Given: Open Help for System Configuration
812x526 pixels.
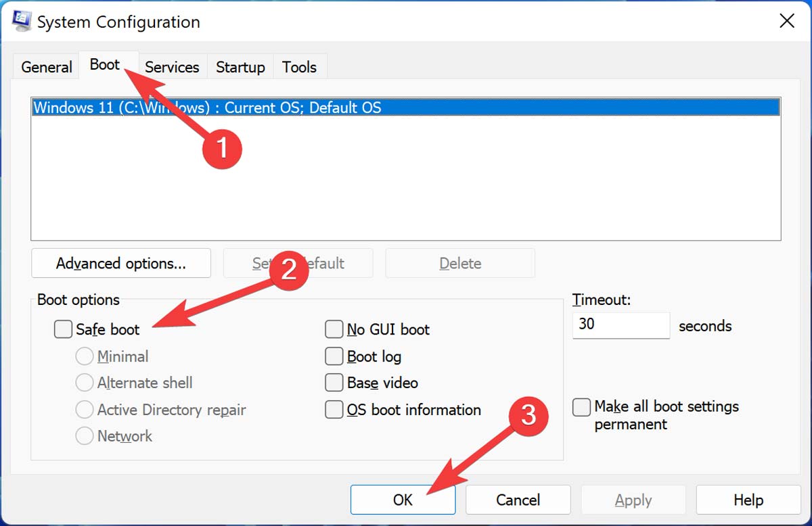Looking at the screenshot, I should (x=748, y=500).
